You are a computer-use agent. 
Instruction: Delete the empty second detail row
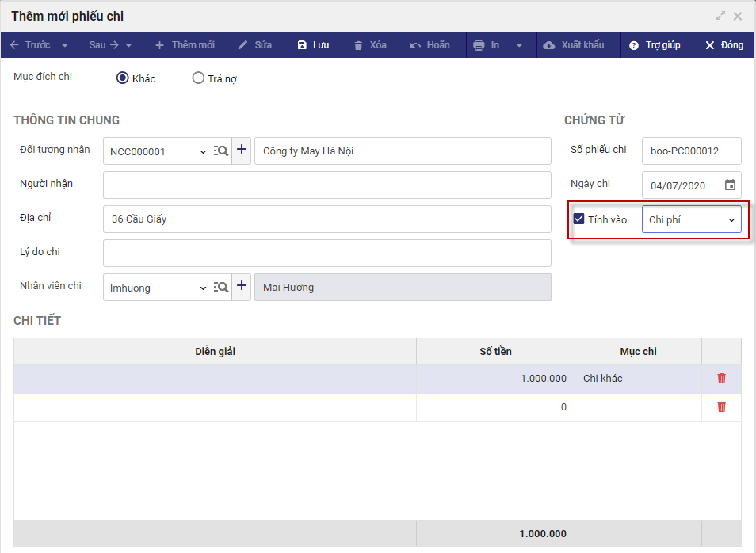[x=721, y=407]
